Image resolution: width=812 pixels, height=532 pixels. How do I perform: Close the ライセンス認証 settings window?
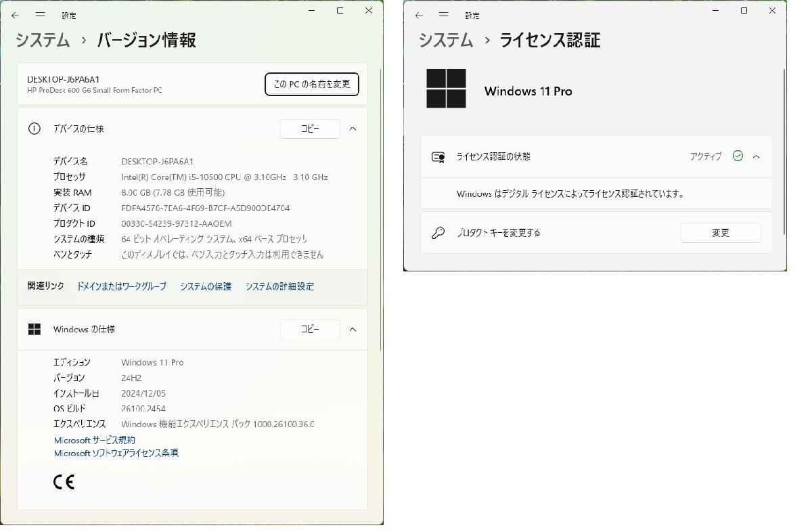[x=772, y=11]
